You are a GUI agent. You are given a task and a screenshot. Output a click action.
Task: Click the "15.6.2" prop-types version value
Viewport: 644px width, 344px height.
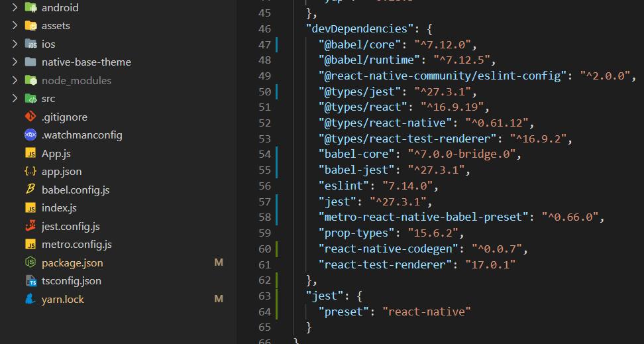[x=433, y=233]
